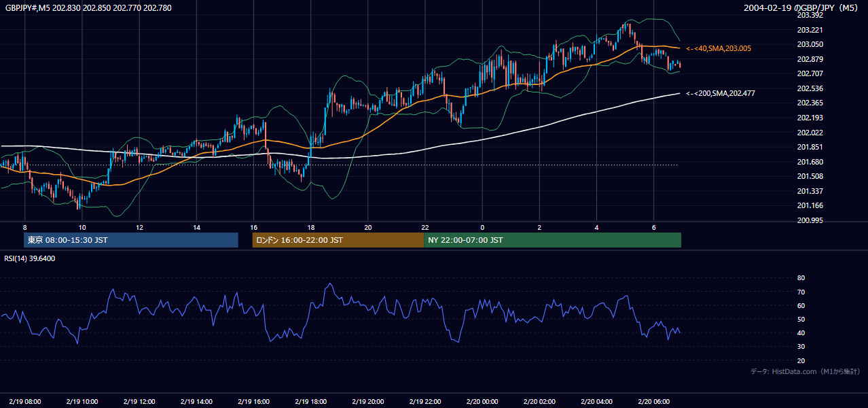Click the 2/20 02:00 date label

[539, 402]
